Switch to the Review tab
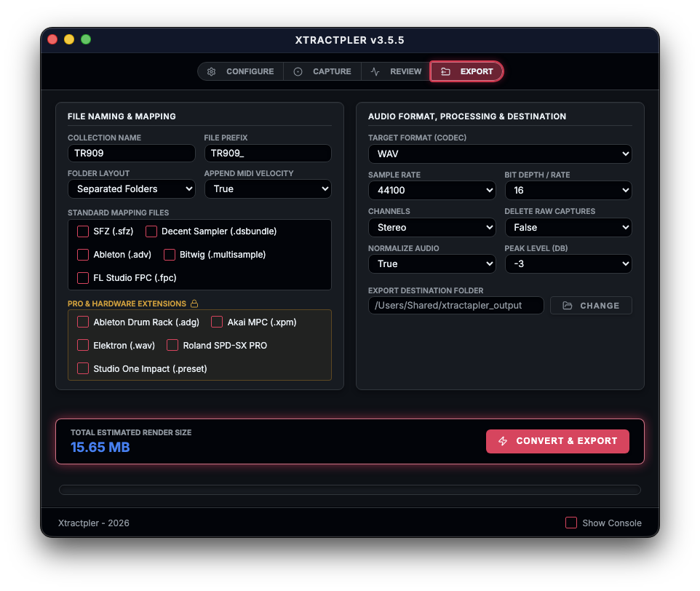Viewport: 700px width, 591px height. (x=398, y=71)
